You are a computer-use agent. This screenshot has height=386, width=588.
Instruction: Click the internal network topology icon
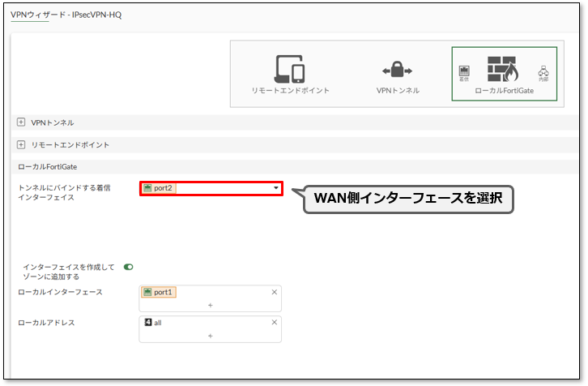coord(543,71)
